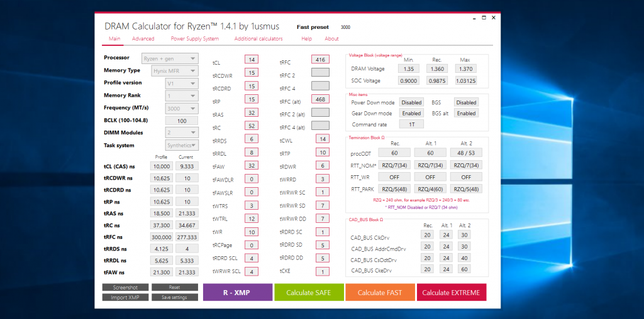Click the DRAM Voltage Rec. value 1.360
644x319 pixels.
[x=437, y=69]
